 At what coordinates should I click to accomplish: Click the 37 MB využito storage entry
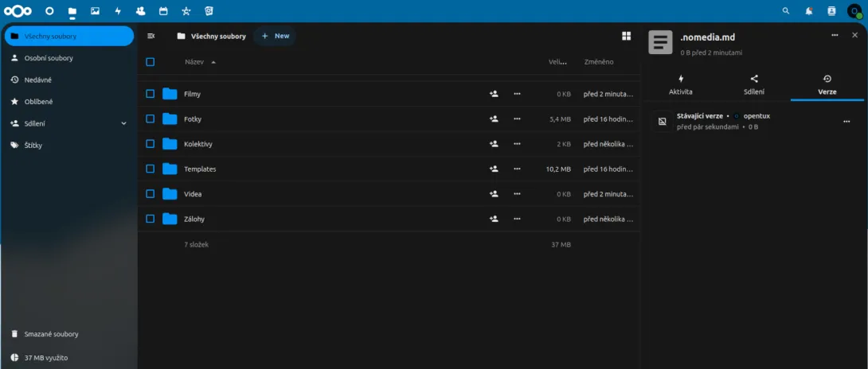tap(69, 358)
